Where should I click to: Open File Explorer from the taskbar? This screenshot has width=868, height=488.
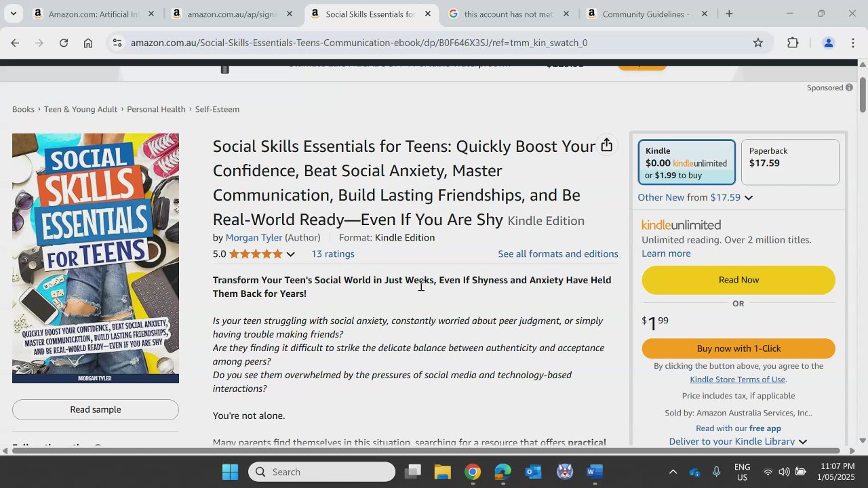tap(443, 472)
